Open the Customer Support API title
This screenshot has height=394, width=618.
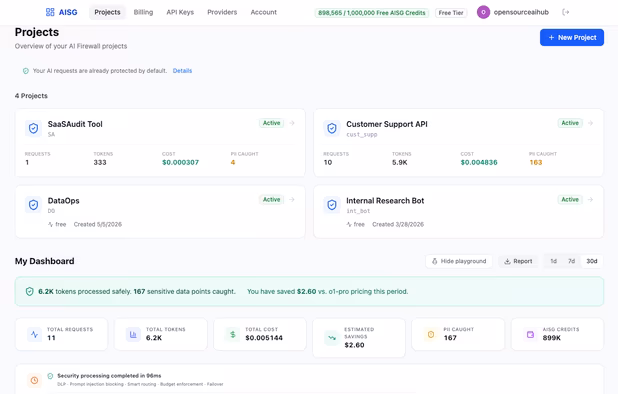(387, 124)
